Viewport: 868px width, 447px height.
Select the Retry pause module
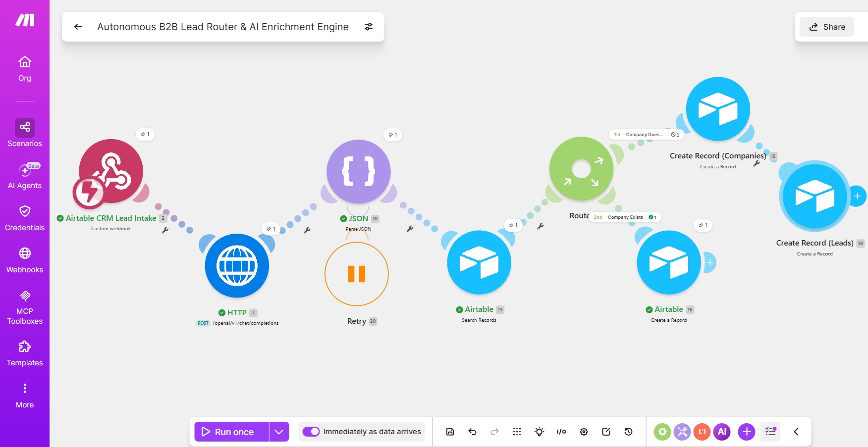point(357,274)
